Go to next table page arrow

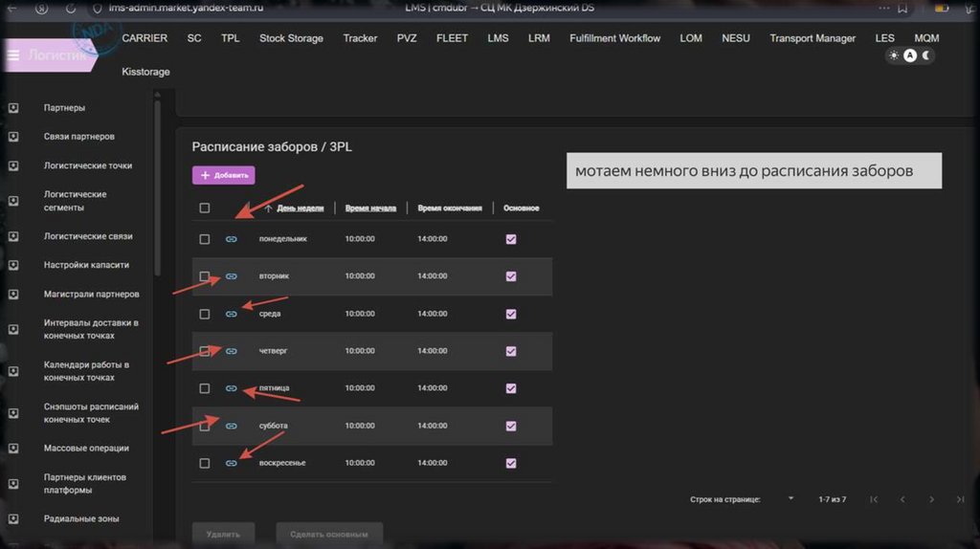(931, 499)
